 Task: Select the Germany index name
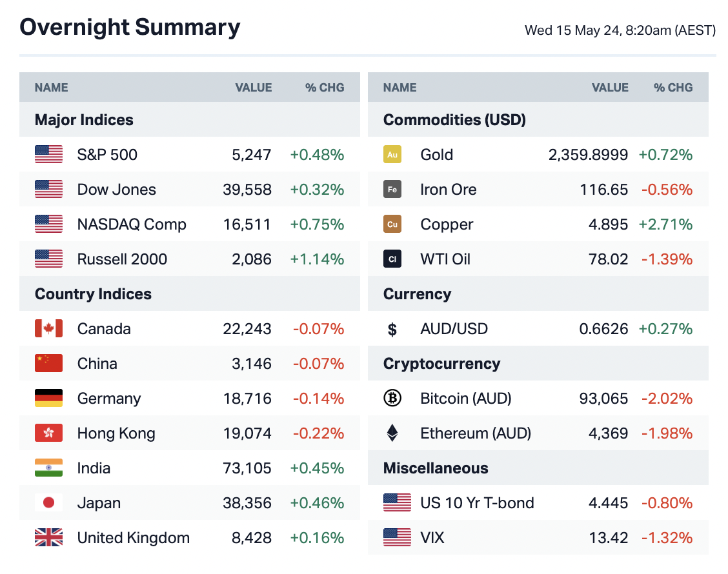[x=108, y=399]
